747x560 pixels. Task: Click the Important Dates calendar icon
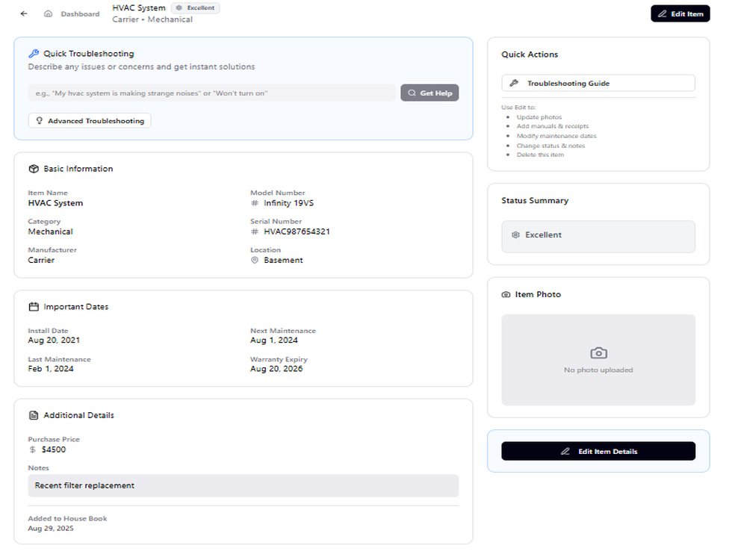[x=34, y=307]
